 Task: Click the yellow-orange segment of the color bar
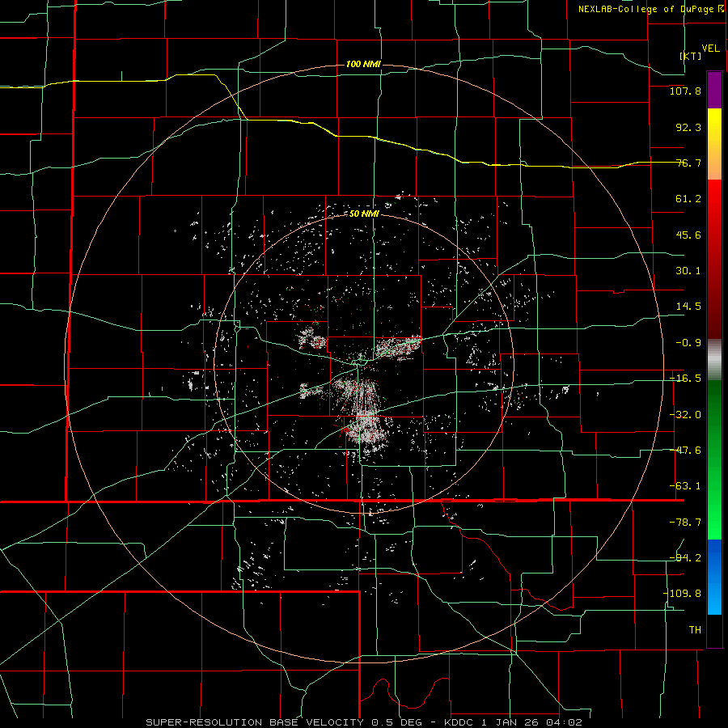(x=714, y=144)
